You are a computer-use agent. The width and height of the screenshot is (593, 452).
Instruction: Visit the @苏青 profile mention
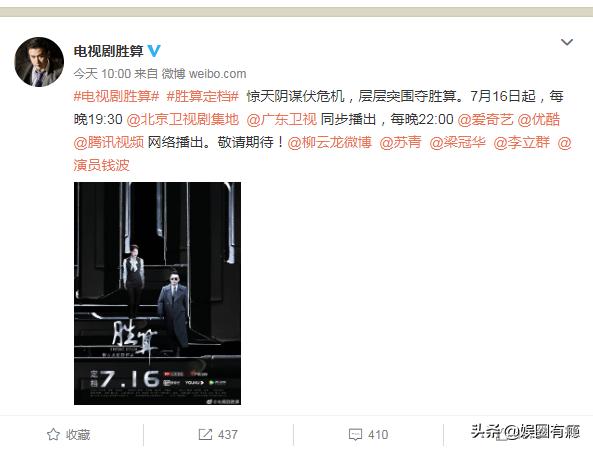[x=400, y=143]
